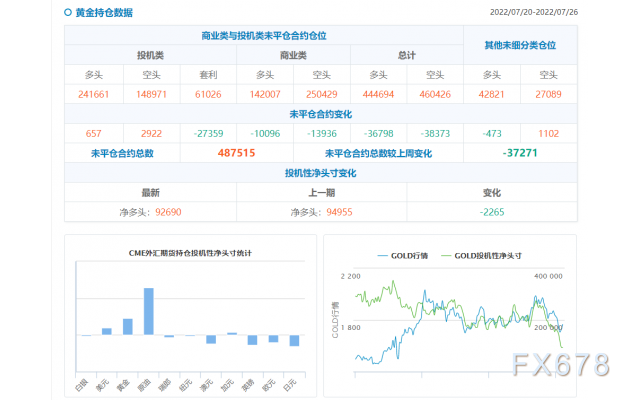Viewport: 640px width, 400px height.
Task: Click the 日元 negative bar
Action: pos(294,341)
